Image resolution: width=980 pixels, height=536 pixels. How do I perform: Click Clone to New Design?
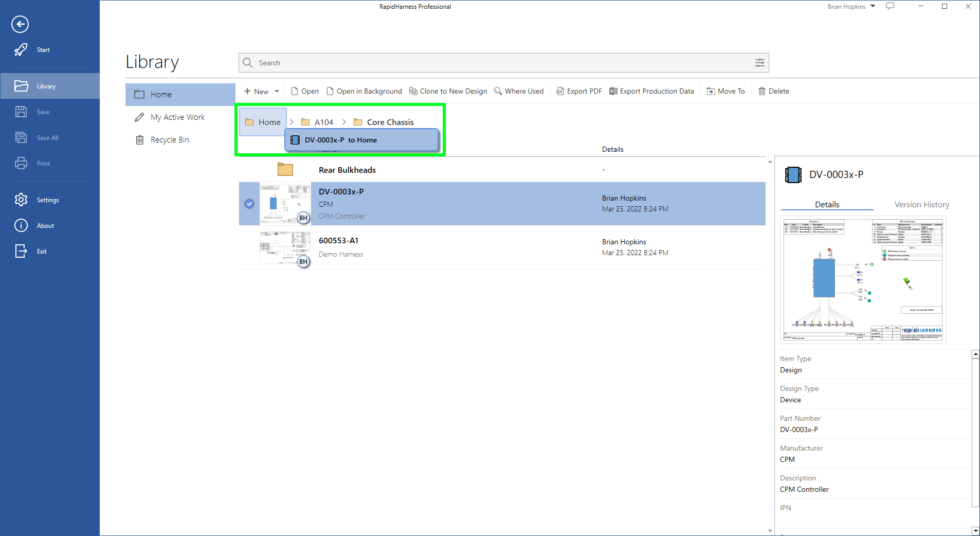(x=448, y=91)
